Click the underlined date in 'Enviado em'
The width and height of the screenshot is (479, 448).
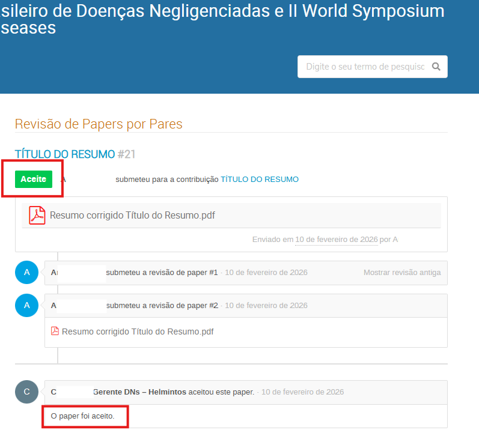click(x=336, y=240)
